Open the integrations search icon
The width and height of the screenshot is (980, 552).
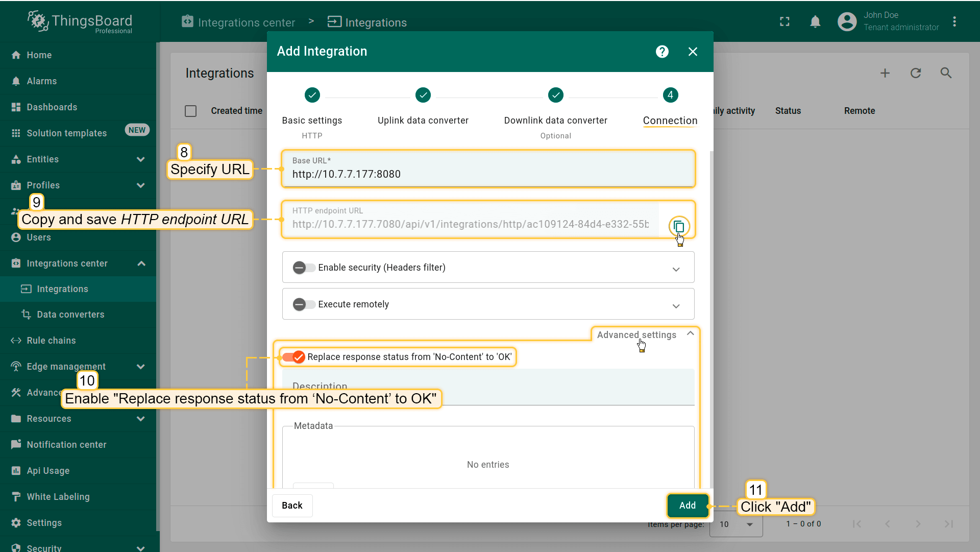coord(946,73)
